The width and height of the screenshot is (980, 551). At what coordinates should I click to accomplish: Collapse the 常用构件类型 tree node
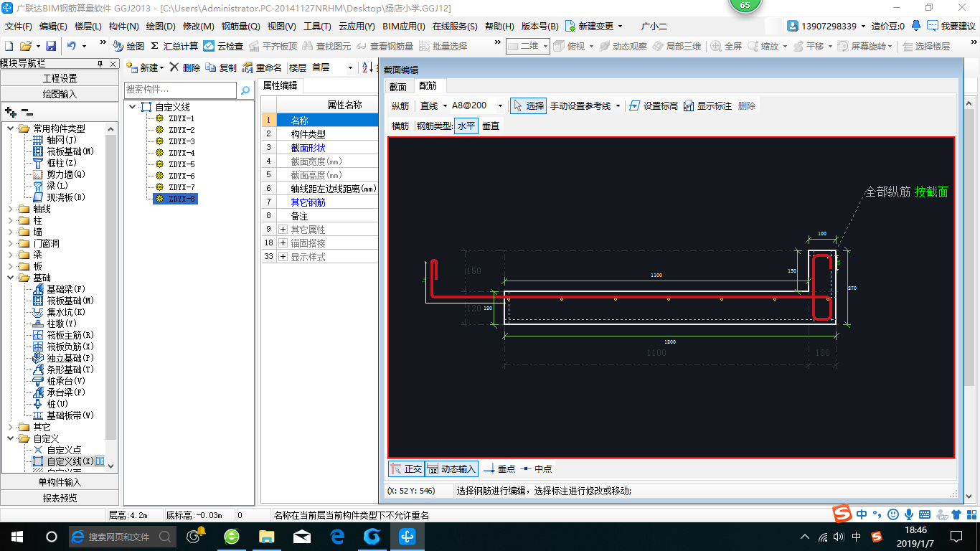coord(10,128)
